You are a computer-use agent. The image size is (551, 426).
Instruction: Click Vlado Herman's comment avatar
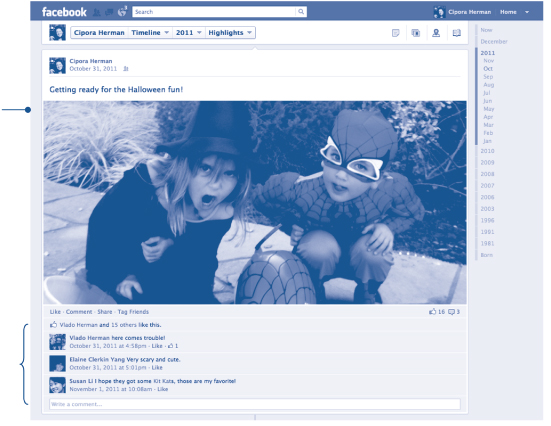click(57, 342)
